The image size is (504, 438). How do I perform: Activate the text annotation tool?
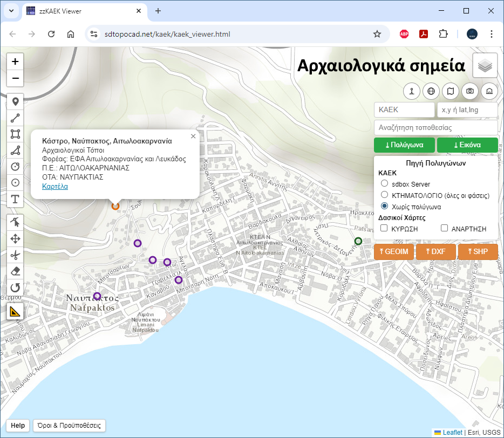point(15,199)
